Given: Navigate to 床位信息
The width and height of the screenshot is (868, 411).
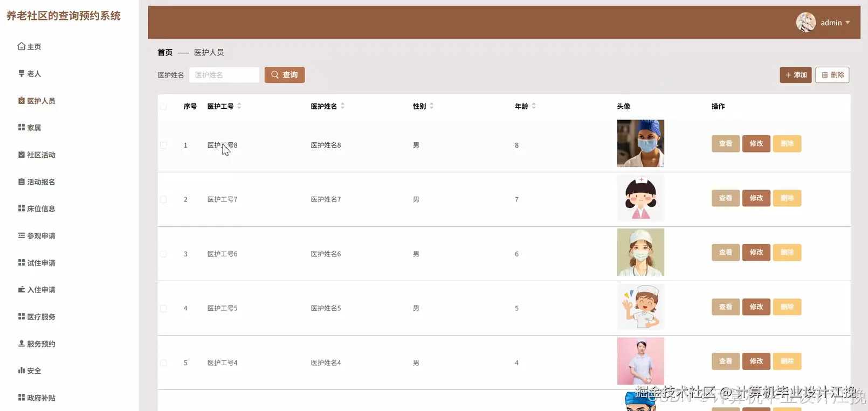Looking at the screenshot, I should [41, 208].
